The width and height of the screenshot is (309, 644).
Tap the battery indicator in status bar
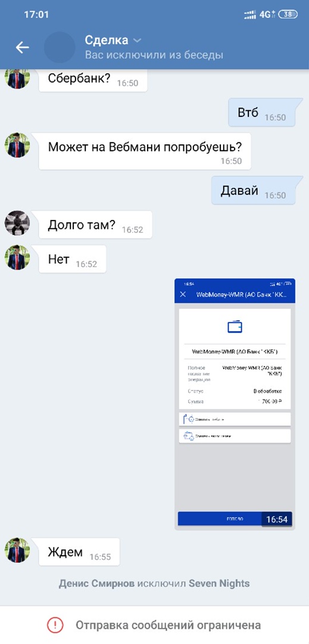click(x=288, y=14)
